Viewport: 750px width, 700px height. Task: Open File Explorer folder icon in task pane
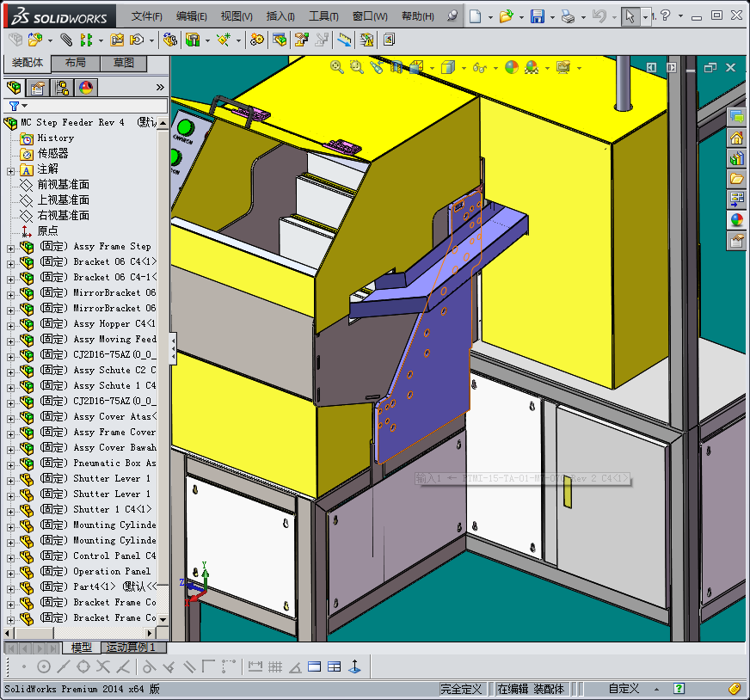coord(736,179)
